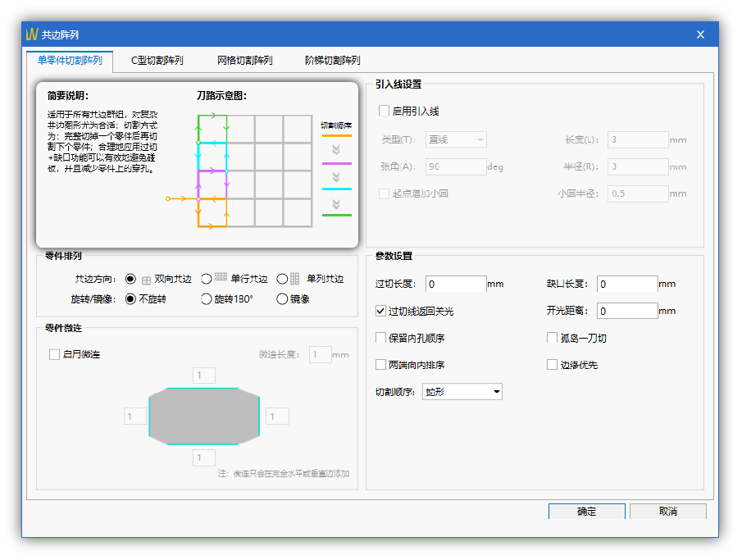Enable the 启用微连 checkbox
Image resolution: width=742 pixels, height=560 pixels.
(x=55, y=354)
